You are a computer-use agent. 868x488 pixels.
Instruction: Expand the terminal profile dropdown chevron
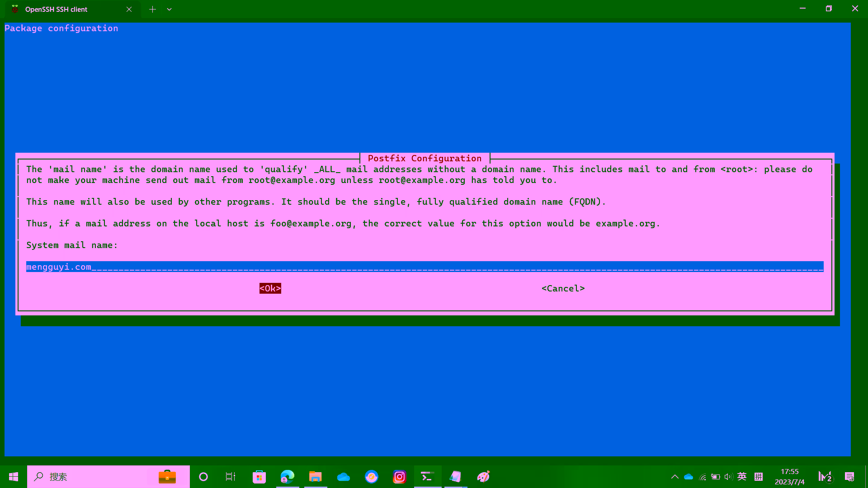tap(169, 9)
